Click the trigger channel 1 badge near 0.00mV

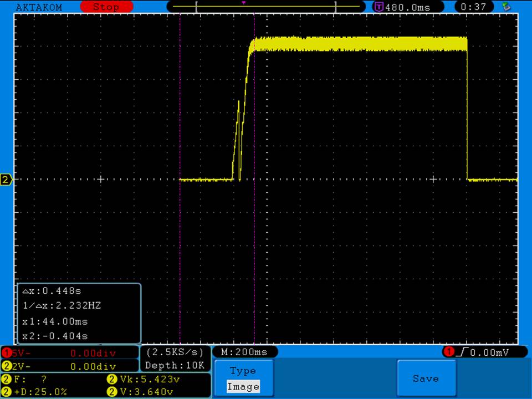tap(448, 352)
